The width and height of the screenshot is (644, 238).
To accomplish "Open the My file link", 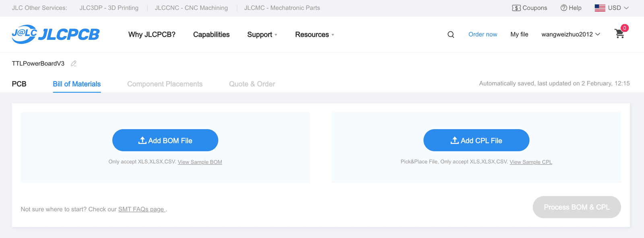I will [x=519, y=34].
